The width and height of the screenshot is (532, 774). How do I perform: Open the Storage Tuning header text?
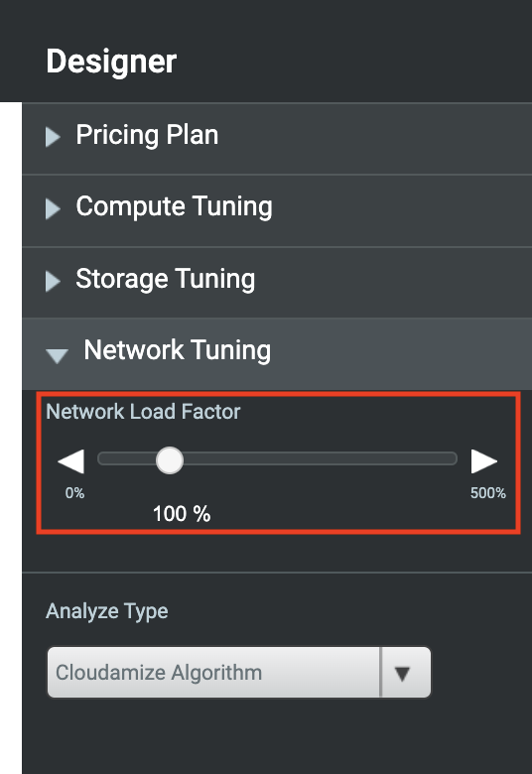click(x=166, y=279)
